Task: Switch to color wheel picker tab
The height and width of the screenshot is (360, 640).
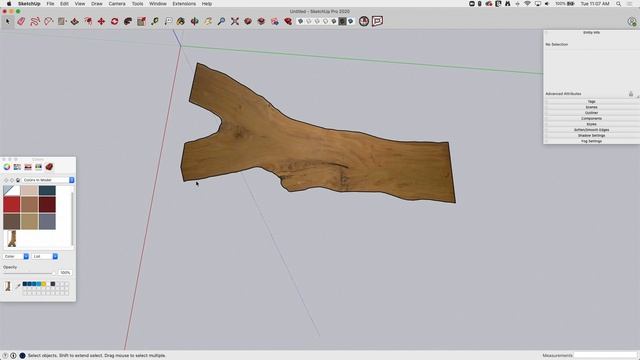Action: point(7,167)
